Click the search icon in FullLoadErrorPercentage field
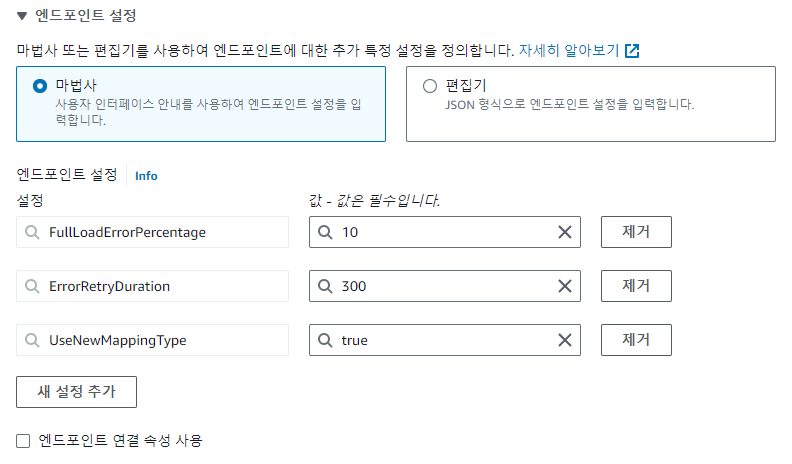 32,232
